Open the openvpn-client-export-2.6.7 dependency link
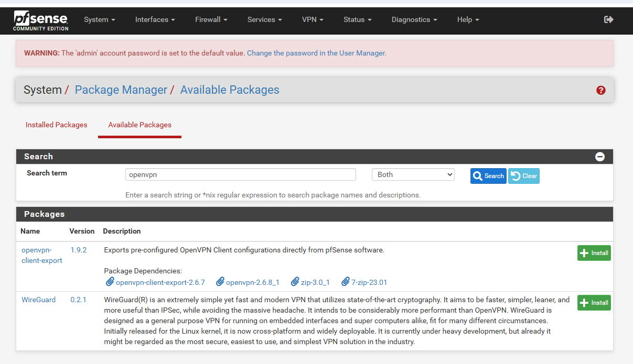This screenshot has width=633, height=364. click(x=160, y=282)
